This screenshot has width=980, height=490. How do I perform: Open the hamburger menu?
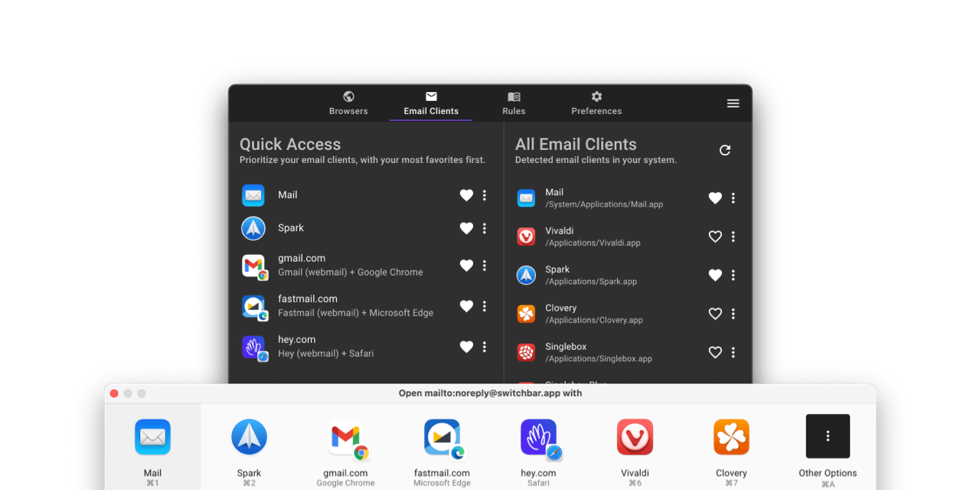(x=733, y=103)
